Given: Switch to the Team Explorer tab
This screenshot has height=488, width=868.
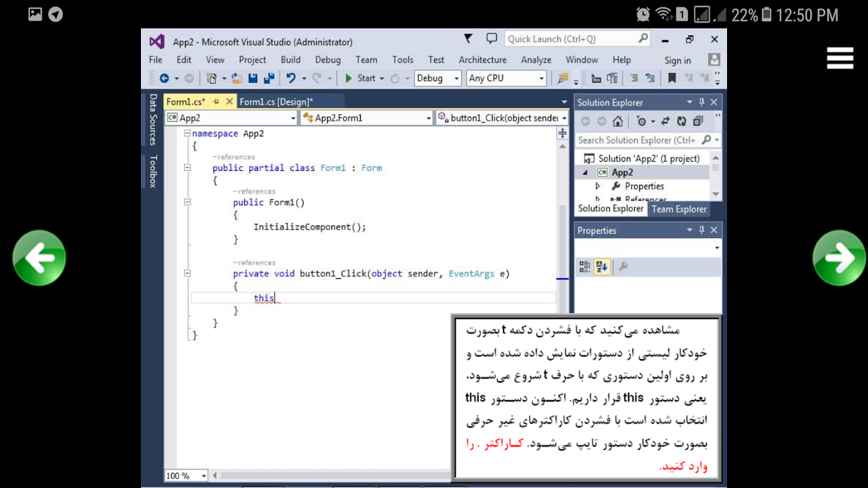Looking at the screenshot, I should coord(679,209).
